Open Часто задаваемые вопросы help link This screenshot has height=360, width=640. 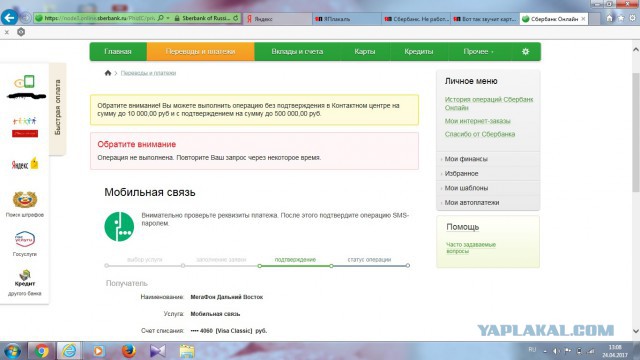[471, 248]
